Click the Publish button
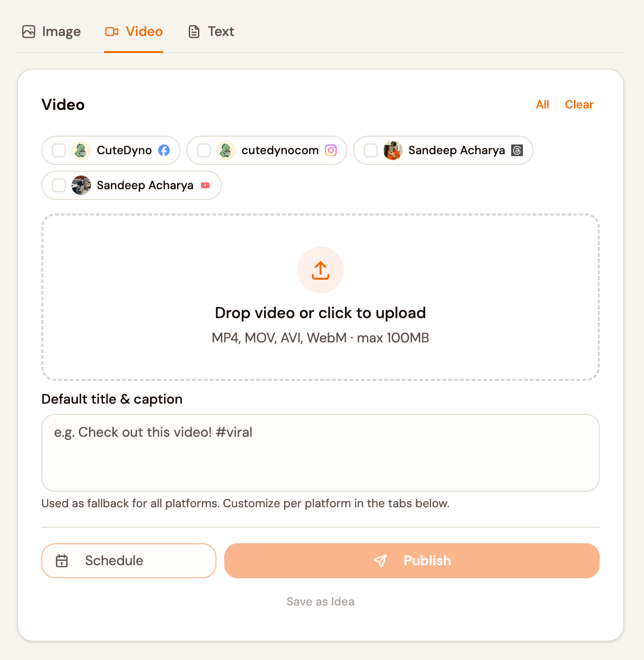This screenshot has height=660, width=644. pos(411,561)
